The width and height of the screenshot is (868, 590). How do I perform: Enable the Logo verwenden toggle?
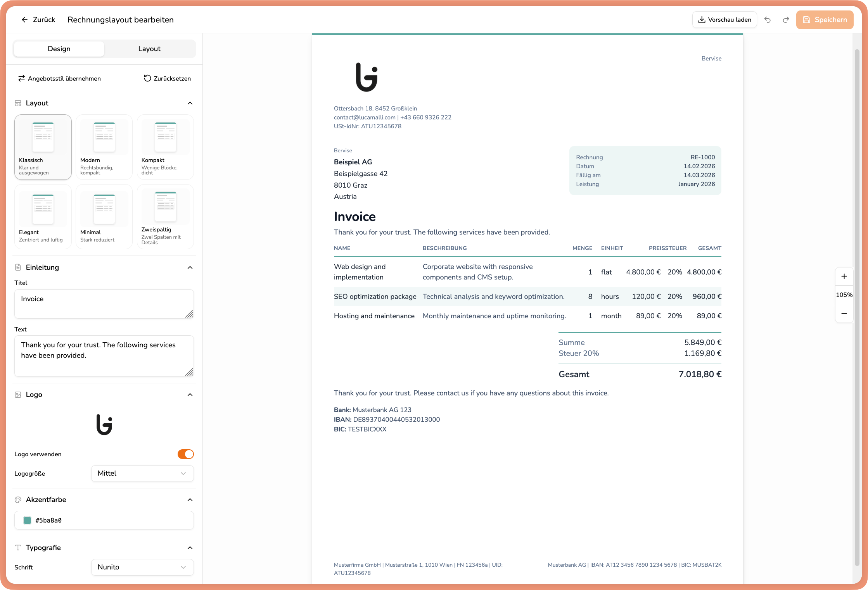click(x=186, y=454)
